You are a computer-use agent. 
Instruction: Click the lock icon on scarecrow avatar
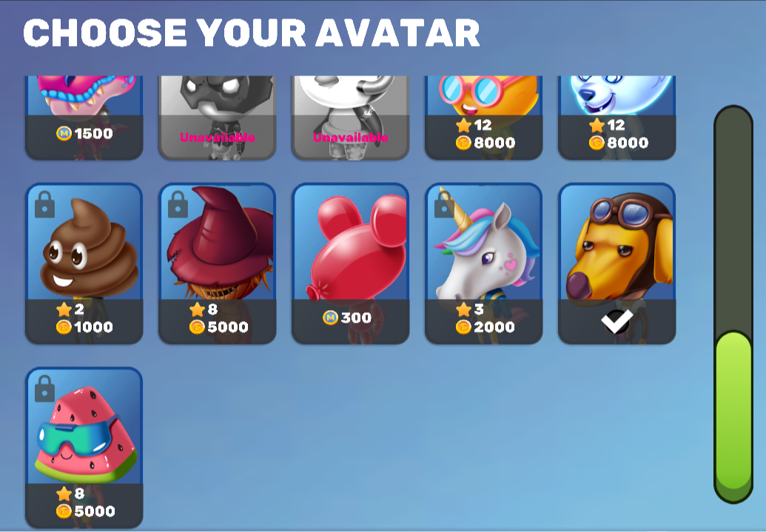pyautogui.click(x=178, y=205)
